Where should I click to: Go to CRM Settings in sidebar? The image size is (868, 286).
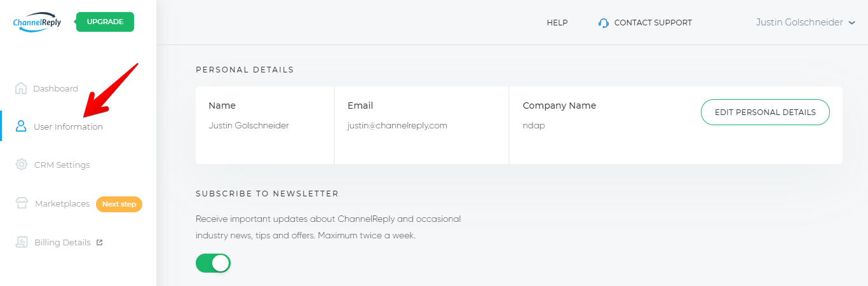[62, 165]
